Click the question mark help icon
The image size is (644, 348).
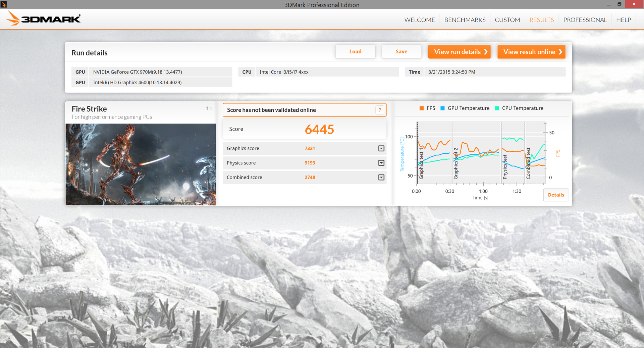click(x=380, y=110)
